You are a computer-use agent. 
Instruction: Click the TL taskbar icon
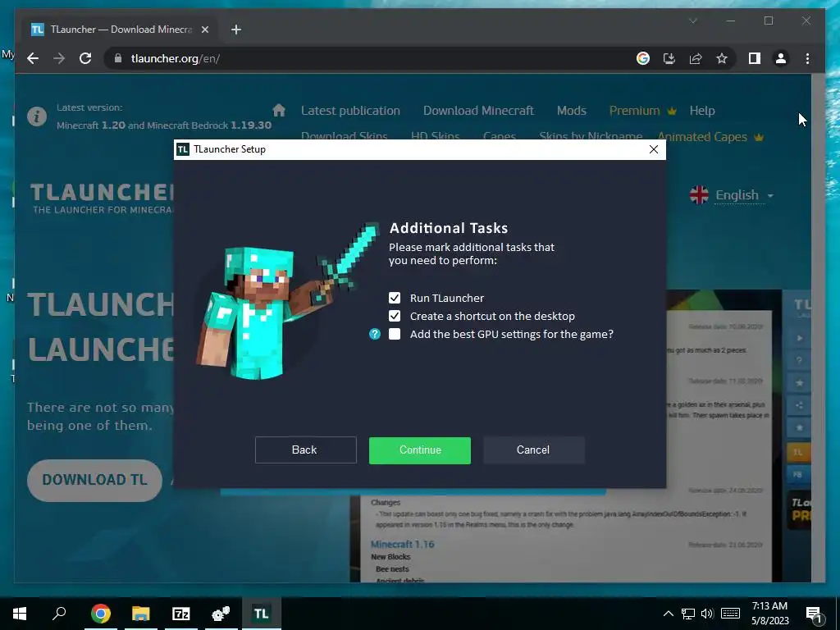click(262, 614)
